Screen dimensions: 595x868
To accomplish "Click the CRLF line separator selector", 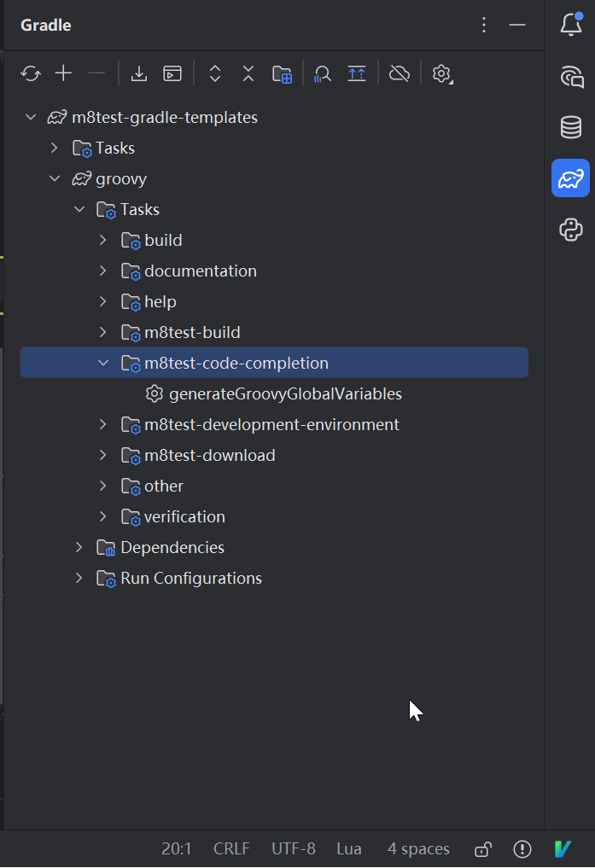I will pyautogui.click(x=231, y=849).
